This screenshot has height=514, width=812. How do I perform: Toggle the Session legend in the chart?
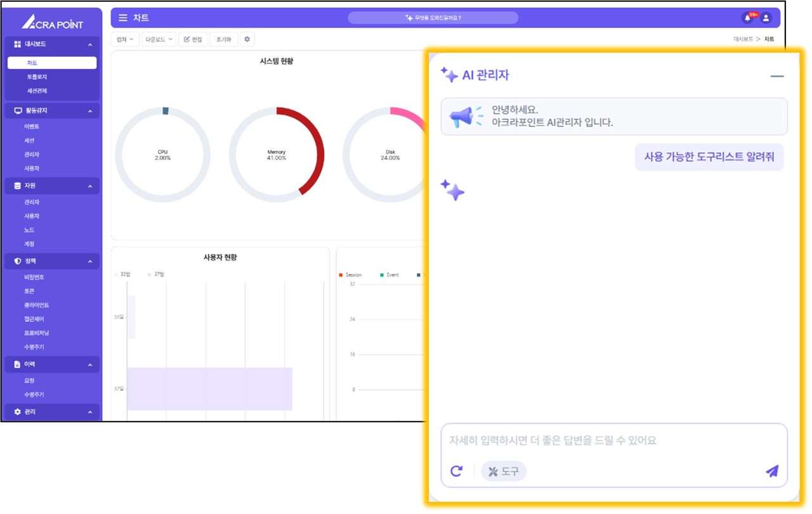pyautogui.click(x=350, y=275)
